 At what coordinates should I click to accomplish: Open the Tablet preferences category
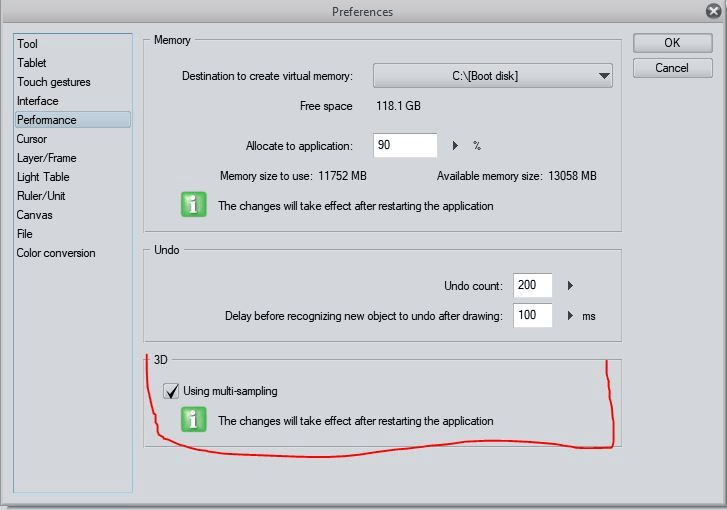point(31,63)
